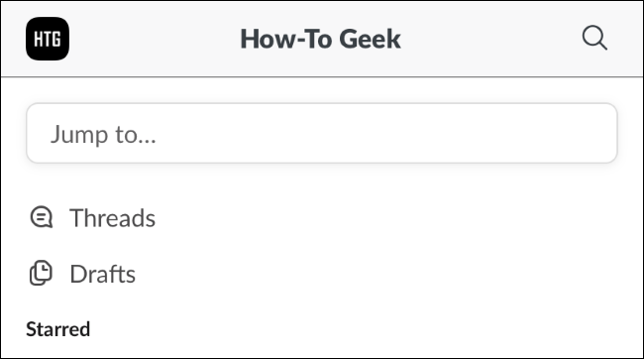Viewport: 644px width, 359px height.
Task: Start a search using the header magnifier
Action: 594,38
